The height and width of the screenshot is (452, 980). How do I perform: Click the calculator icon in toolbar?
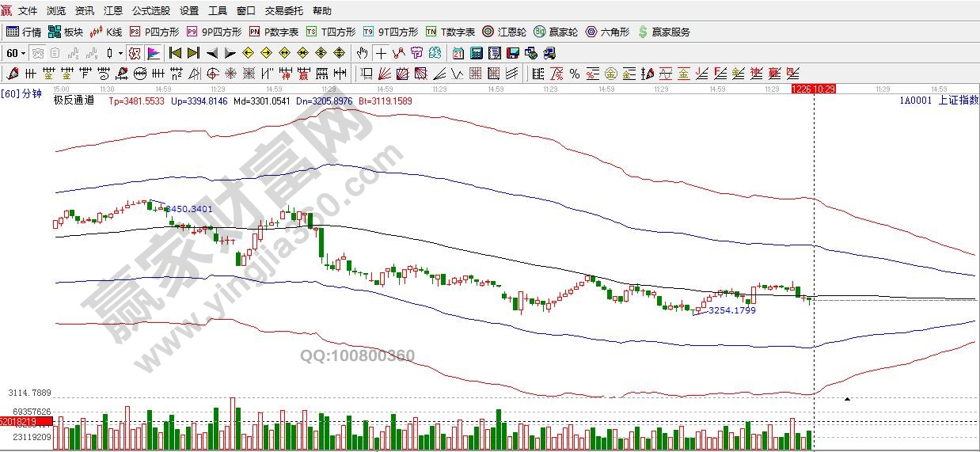477,54
